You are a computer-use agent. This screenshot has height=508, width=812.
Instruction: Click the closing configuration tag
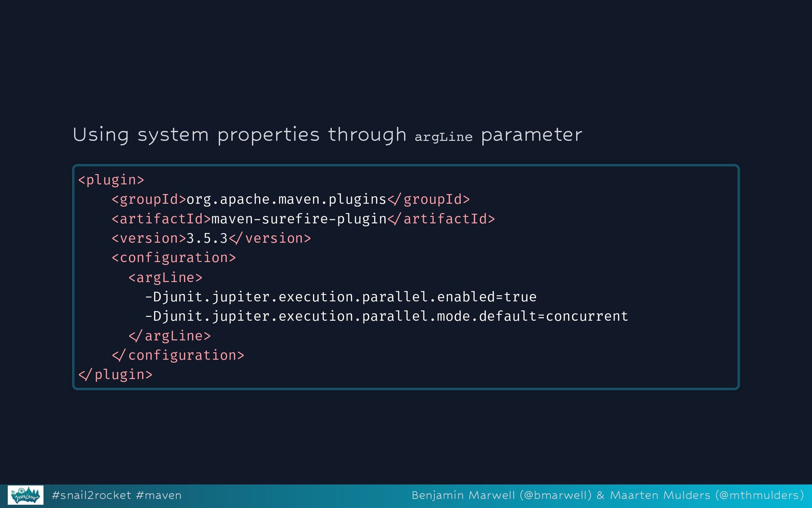(178, 355)
